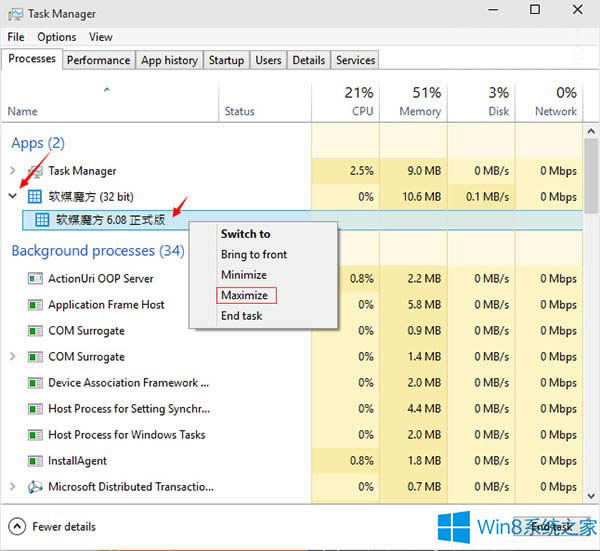Collapse the 软媒魔方 (32 bit) group
Screen dimensions: 600x551
[13, 197]
